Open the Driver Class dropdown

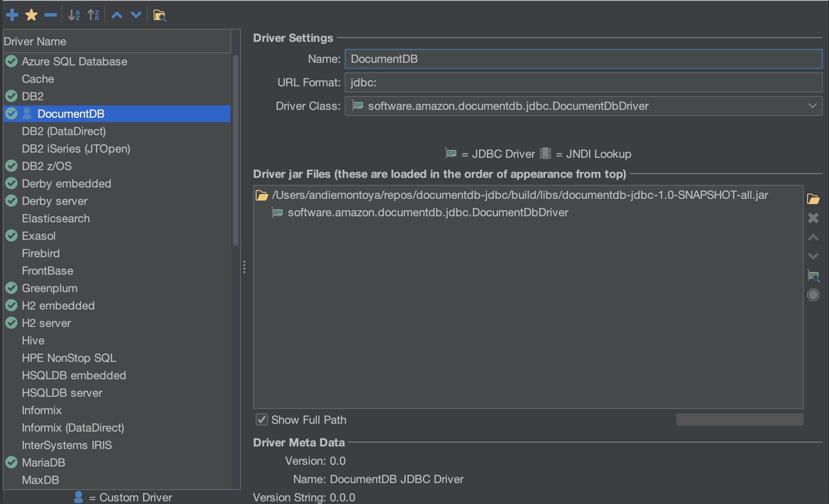[812, 106]
